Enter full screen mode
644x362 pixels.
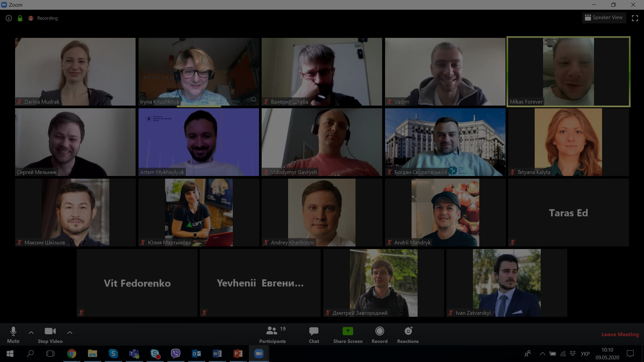pyautogui.click(x=635, y=18)
